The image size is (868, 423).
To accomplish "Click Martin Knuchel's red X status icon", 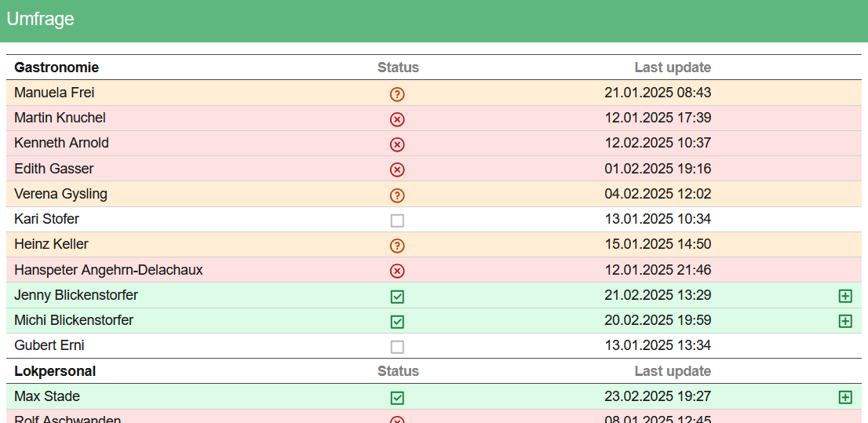I will click(397, 119).
